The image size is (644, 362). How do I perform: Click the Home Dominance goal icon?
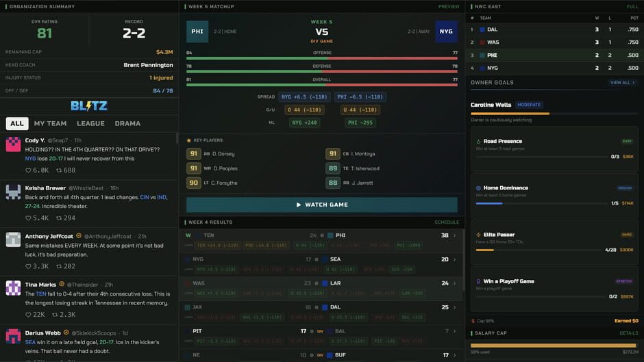coord(478,188)
